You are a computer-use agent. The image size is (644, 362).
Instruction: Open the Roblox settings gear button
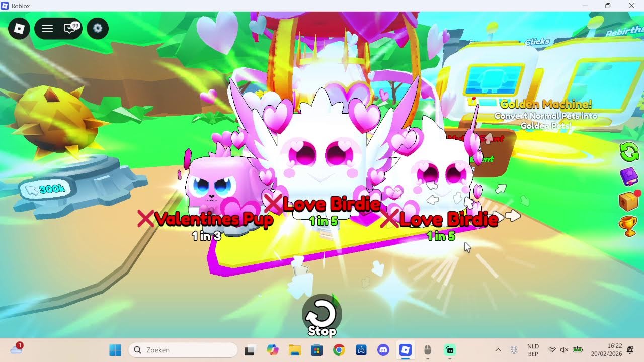tap(98, 29)
